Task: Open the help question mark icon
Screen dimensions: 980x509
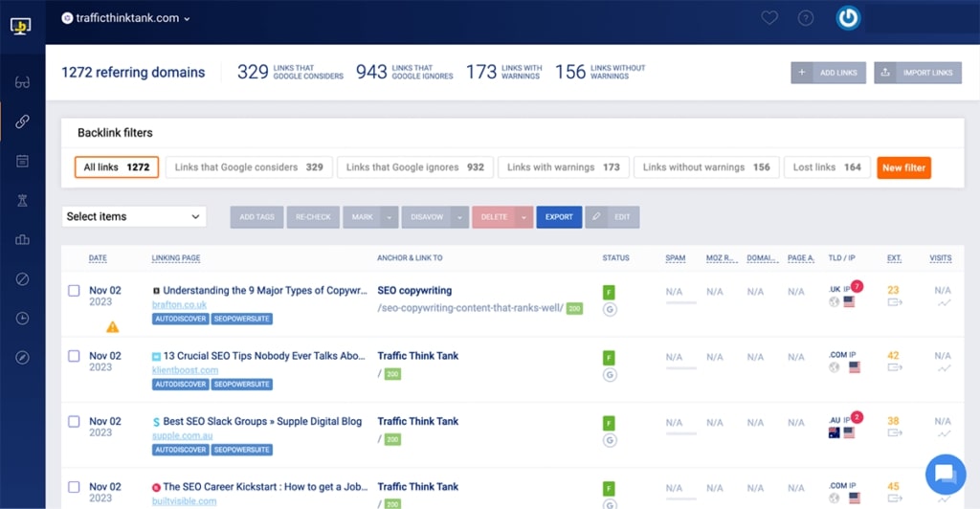Action: (x=806, y=18)
